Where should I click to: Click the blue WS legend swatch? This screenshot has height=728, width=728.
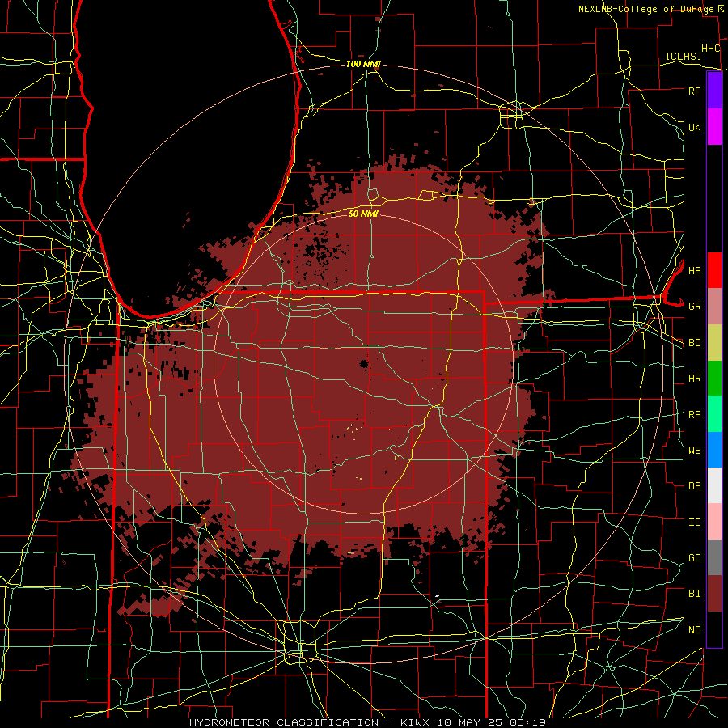[x=714, y=450]
